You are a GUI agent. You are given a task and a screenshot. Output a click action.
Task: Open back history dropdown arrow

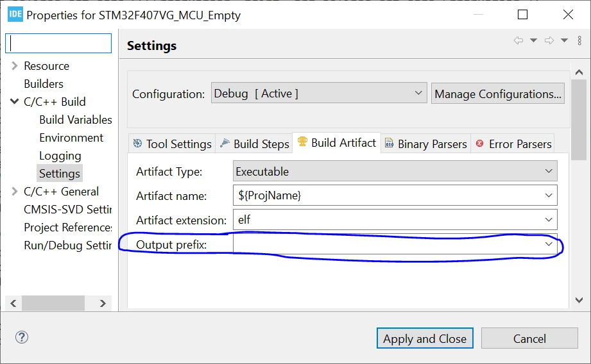coord(533,40)
